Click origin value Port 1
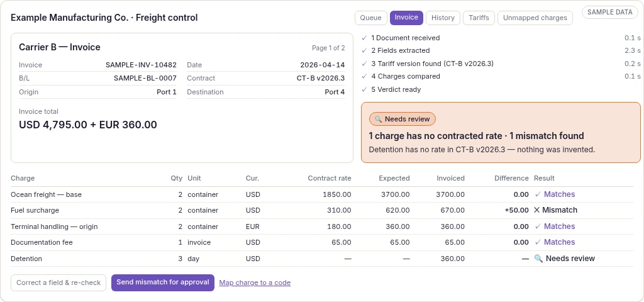 [166, 92]
